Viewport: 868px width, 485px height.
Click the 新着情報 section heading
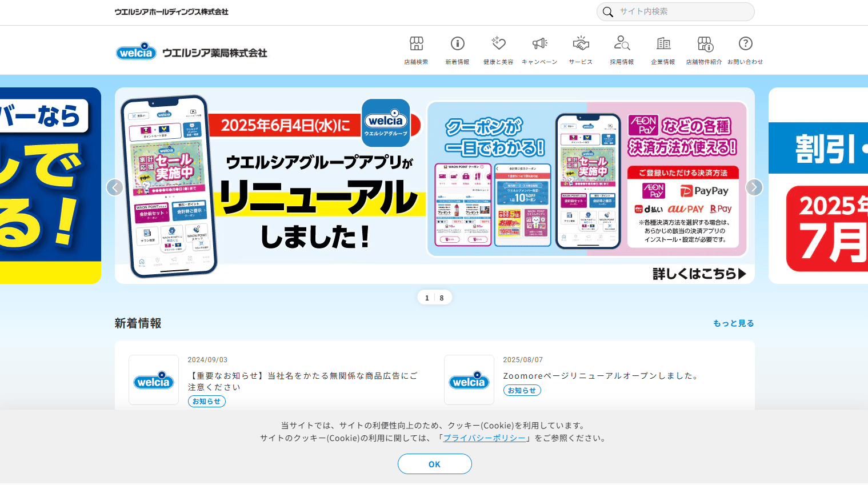138,323
